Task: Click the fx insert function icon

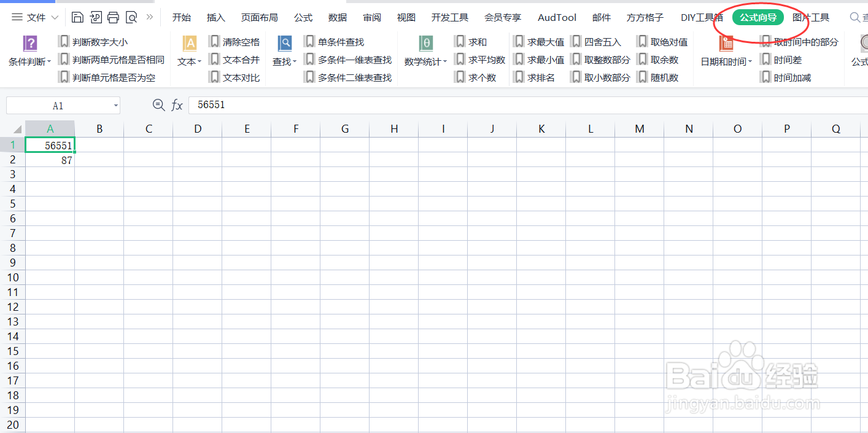Action: [x=177, y=105]
